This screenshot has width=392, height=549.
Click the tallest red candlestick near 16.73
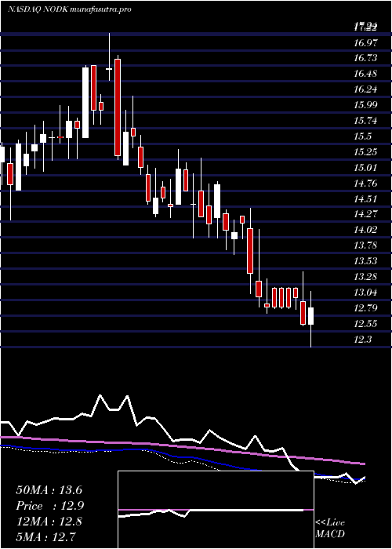(118, 107)
